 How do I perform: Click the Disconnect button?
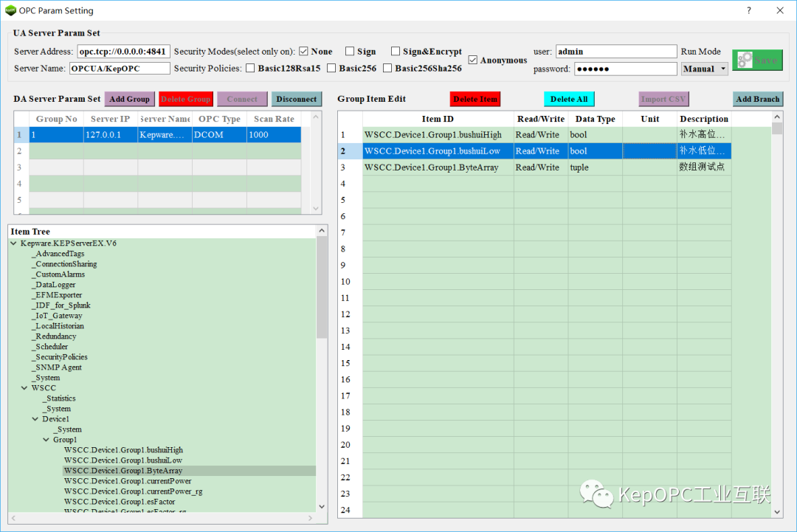[x=297, y=99]
